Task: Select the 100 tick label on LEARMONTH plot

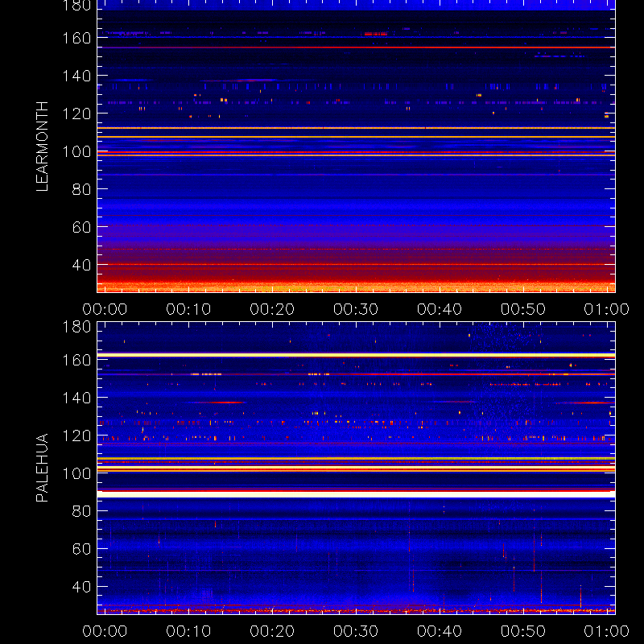Action: (x=76, y=151)
